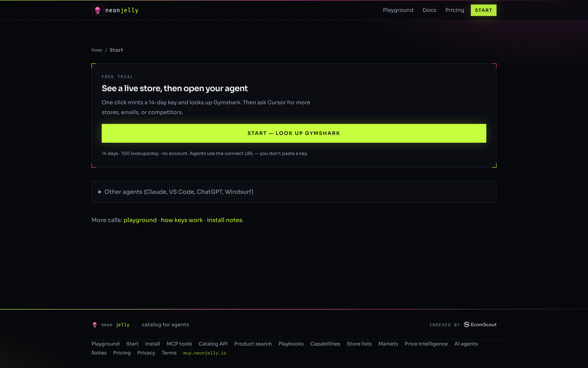The width and height of the screenshot is (588, 368).
Task: Open footer Terms link
Action: [x=169, y=353]
